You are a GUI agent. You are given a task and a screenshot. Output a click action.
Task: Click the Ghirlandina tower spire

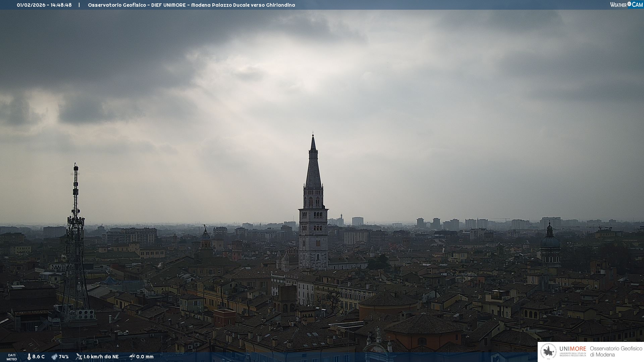click(x=313, y=164)
